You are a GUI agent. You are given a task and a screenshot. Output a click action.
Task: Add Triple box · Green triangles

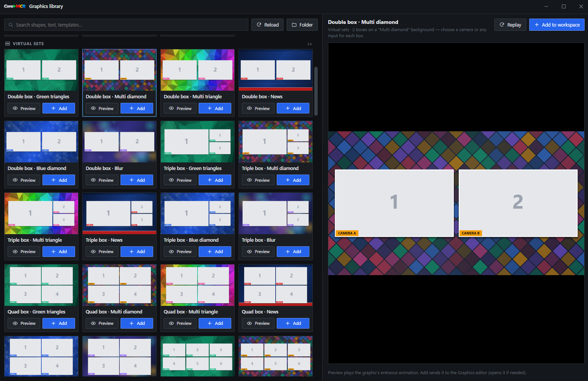pos(215,180)
